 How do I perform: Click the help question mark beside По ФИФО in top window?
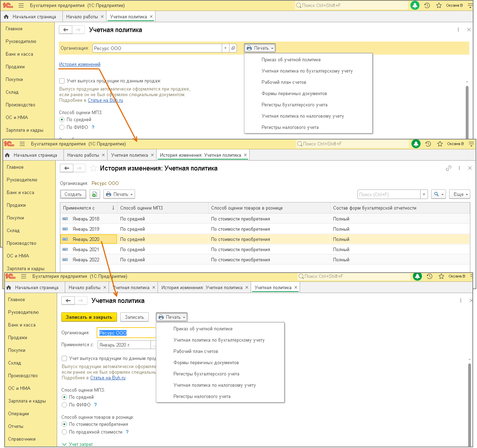click(93, 127)
